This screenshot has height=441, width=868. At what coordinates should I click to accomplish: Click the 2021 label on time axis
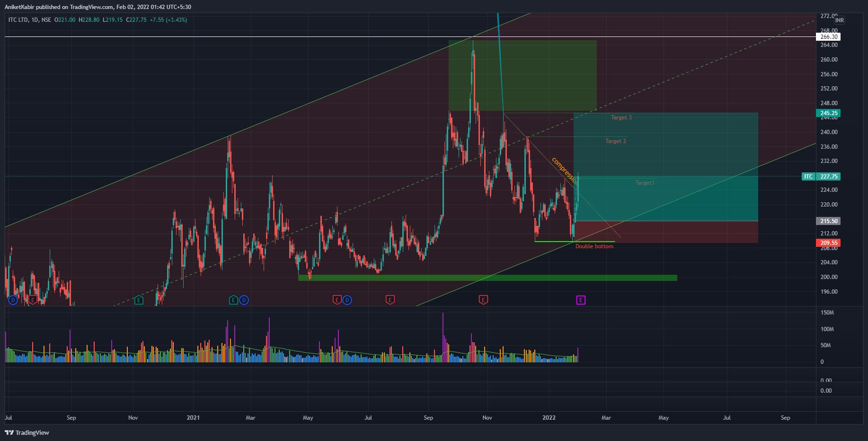coord(193,418)
